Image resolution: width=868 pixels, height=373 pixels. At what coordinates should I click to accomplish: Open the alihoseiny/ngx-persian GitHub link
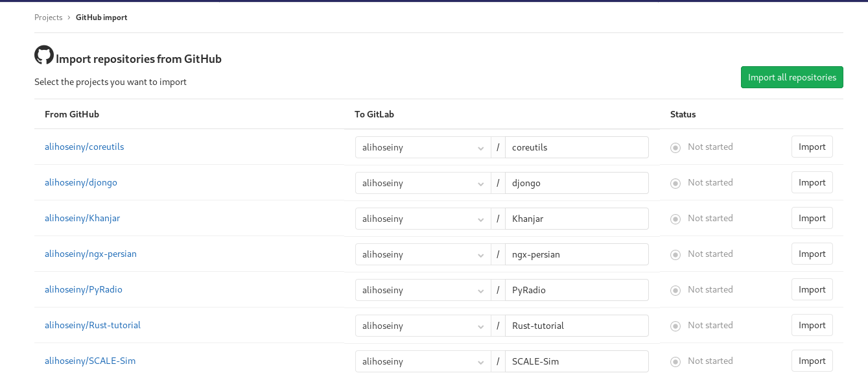click(x=91, y=254)
